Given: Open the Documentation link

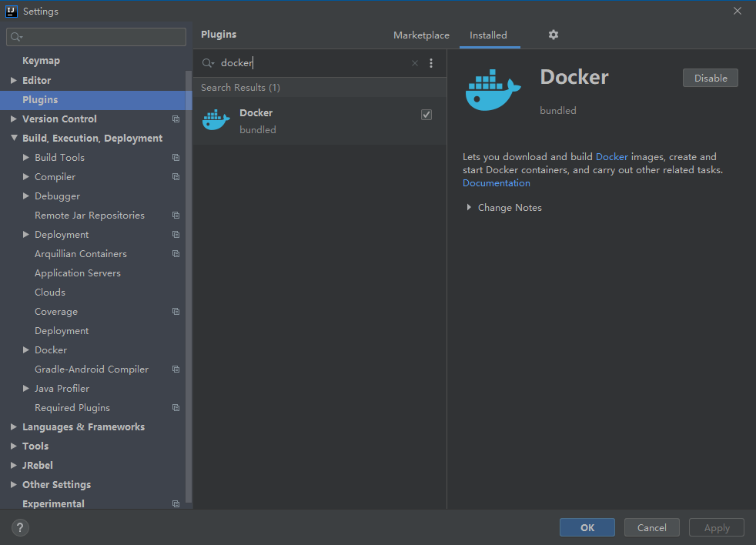Looking at the screenshot, I should click(496, 183).
